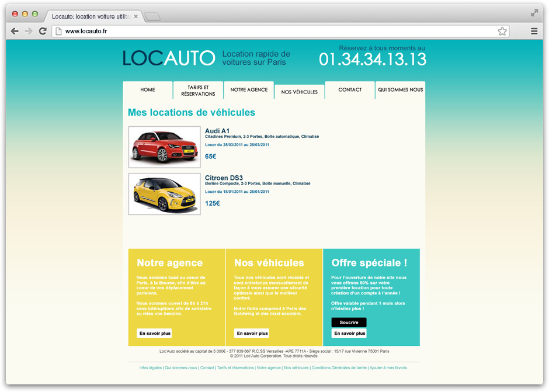Click the browser forward arrow
The image size is (549, 392).
point(29,31)
